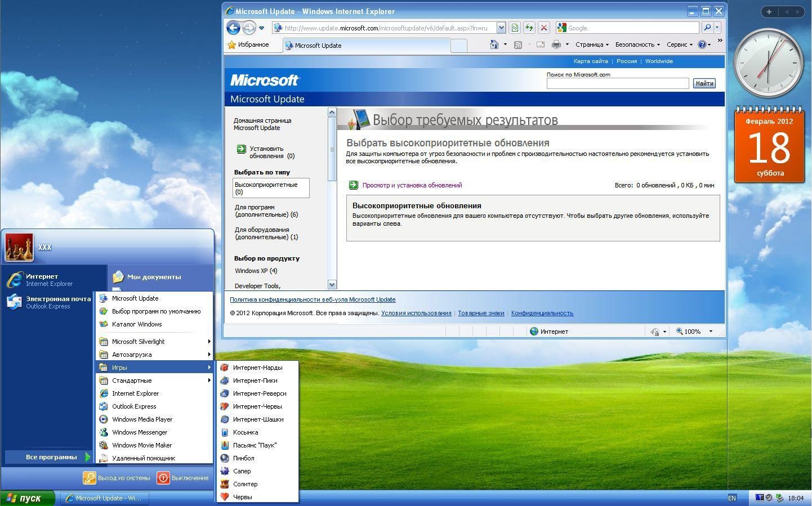
Task: Click the Выход из системы log off icon
Action: tap(90, 478)
